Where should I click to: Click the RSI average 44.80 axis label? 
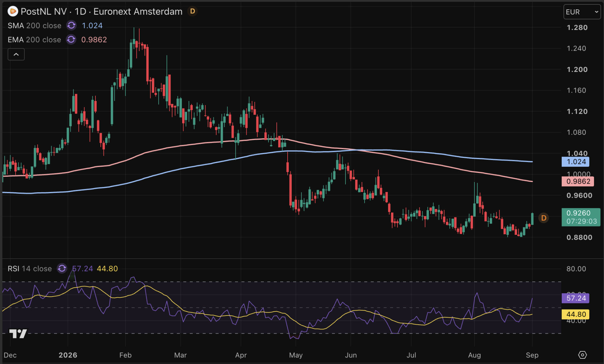click(576, 314)
